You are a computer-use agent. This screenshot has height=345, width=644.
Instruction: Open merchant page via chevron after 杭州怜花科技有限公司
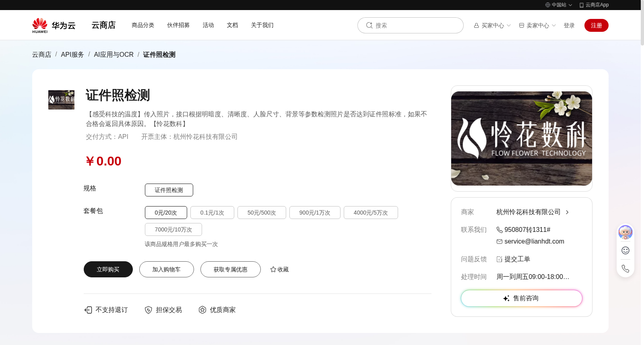tap(567, 212)
